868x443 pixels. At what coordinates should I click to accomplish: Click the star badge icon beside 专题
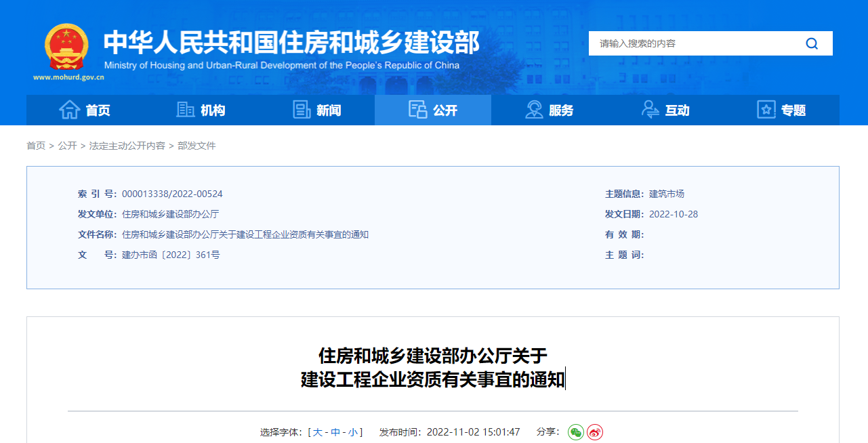tap(766, 110)
